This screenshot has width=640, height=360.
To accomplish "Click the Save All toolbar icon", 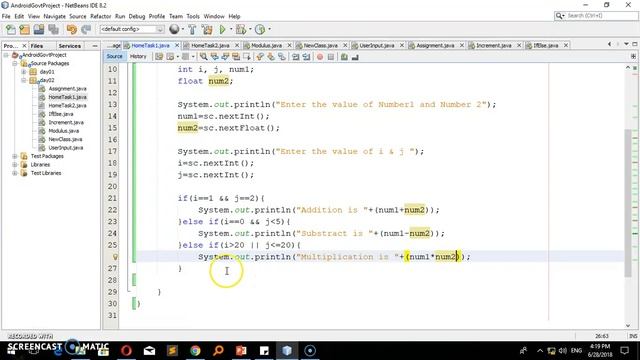I will click(x=53, y=29).
